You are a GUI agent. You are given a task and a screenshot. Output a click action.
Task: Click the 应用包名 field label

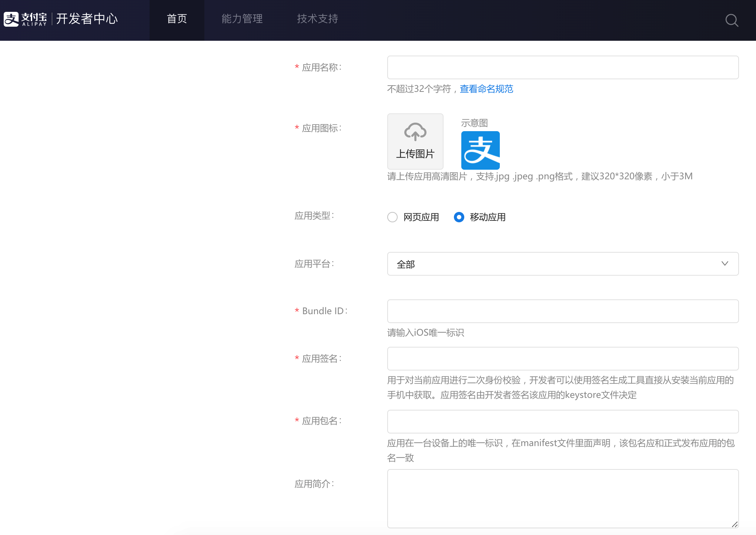[x=322, y=421]
